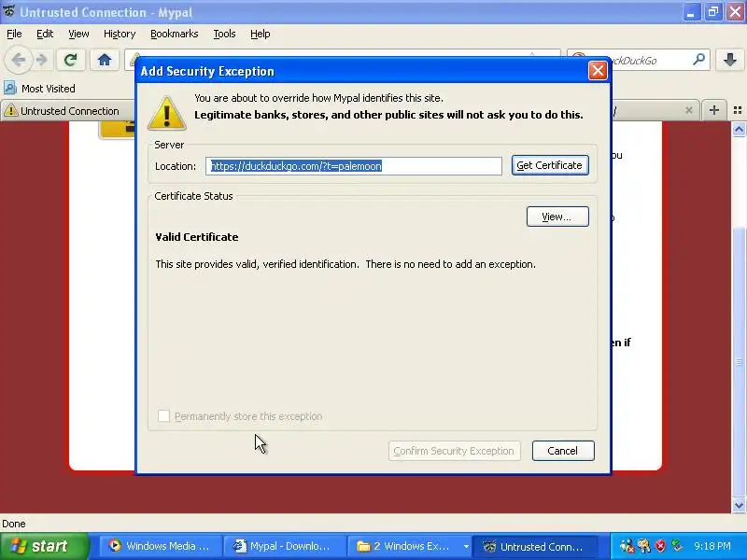Click the search magnifier icon
This screenshot has width=747, height=560.
(698, 60)
